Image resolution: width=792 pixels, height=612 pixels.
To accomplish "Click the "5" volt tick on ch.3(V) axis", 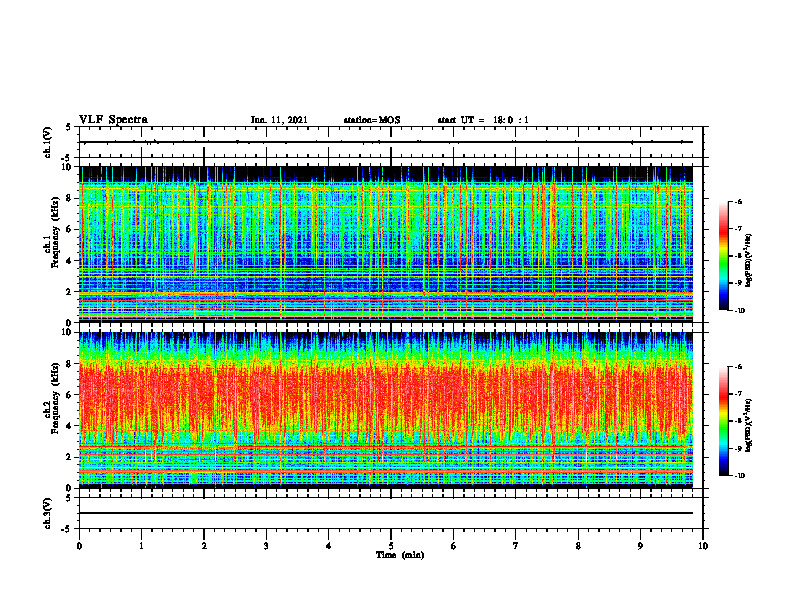I will pyautogui.click(x=69, y=498).
